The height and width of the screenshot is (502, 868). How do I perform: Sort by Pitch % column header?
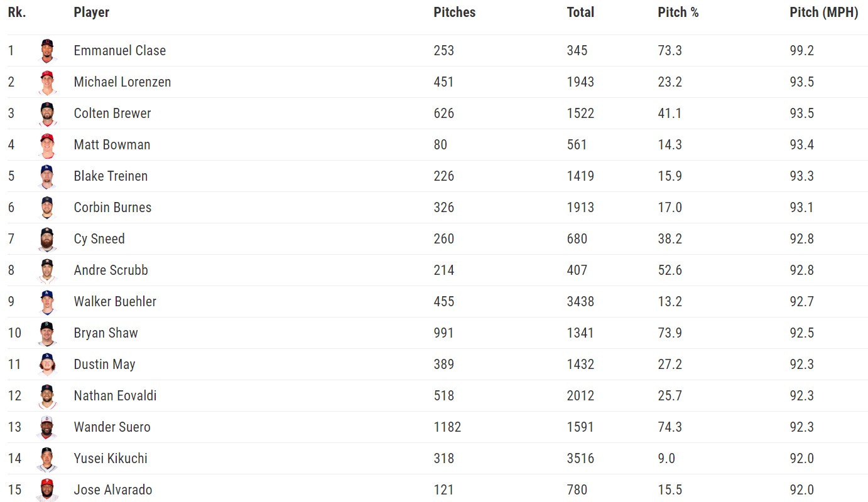(678, 13)
